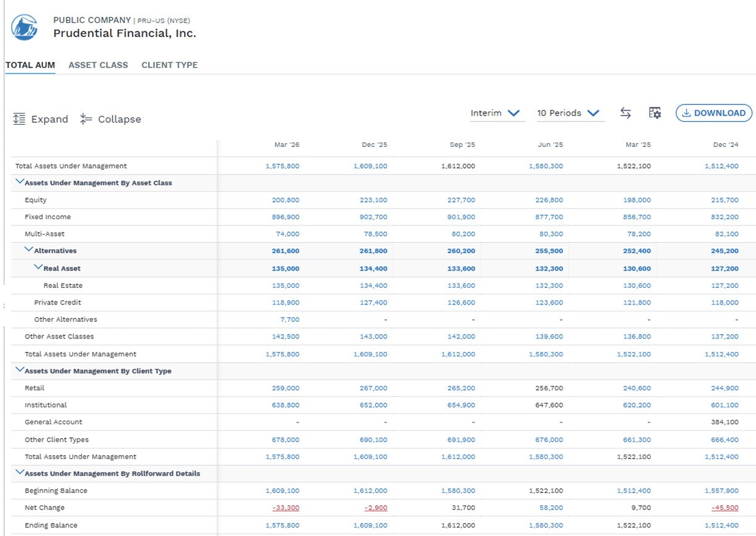Click the Dec '24 column header
The image size is (756, 536).
[726, 144]
